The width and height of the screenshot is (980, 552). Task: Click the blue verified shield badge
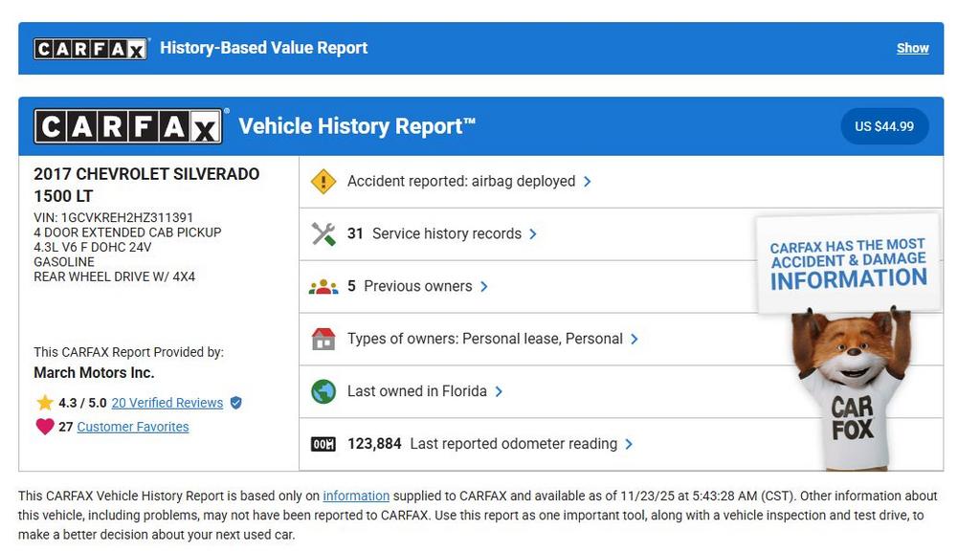236,403
